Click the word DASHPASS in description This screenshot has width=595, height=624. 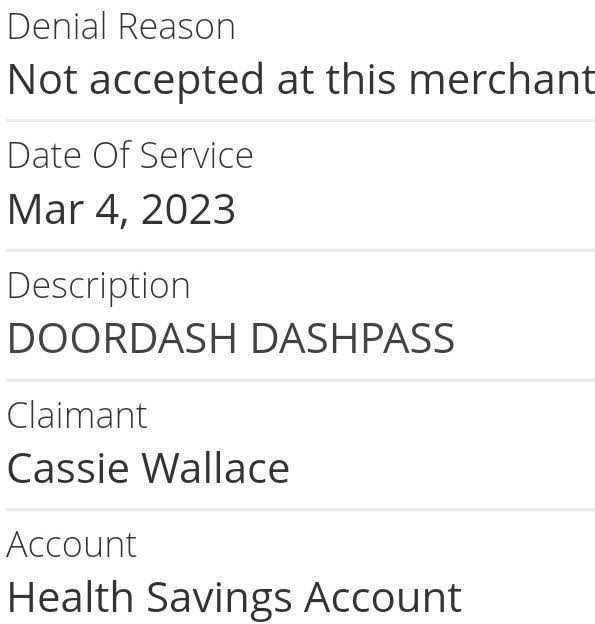tap(353, 338)
